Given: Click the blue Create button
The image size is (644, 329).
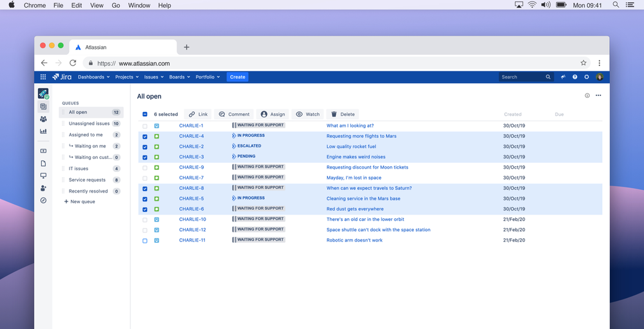Looking at the screenshot, I should tap(237, 77).
